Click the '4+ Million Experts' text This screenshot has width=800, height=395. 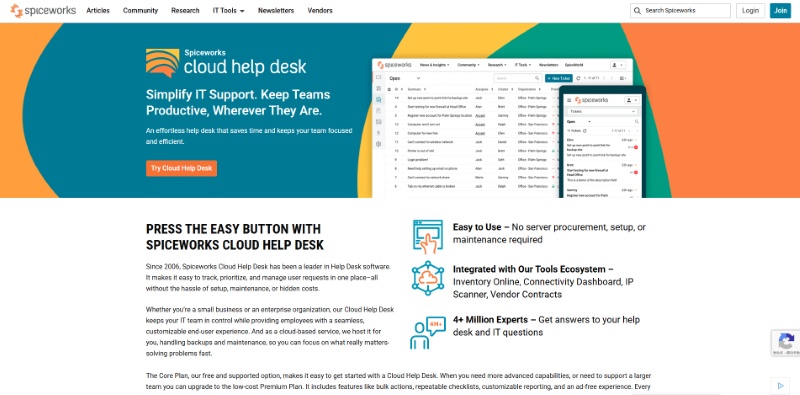pos(490,320)
